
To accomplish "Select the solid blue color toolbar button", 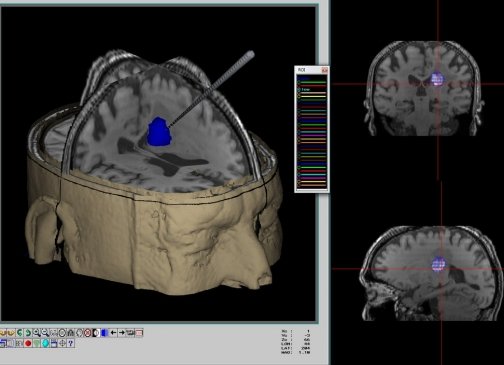I will tap(104, 333).
